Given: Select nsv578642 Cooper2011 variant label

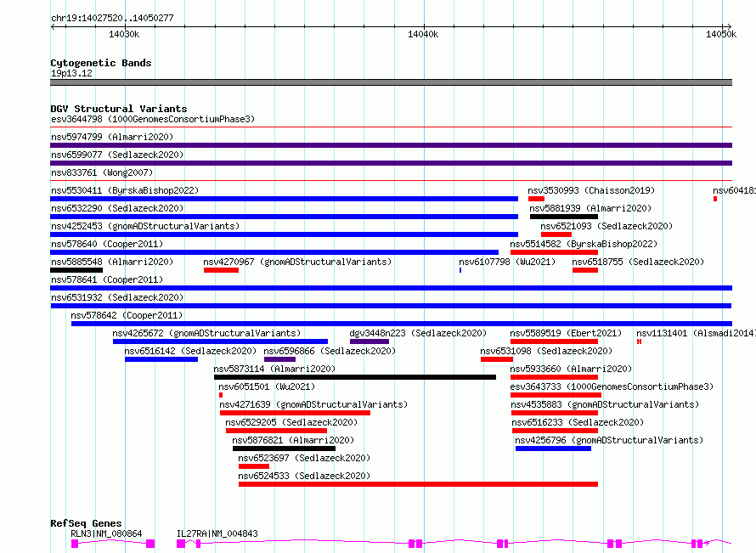Looking at the screenshot, I should pos(127,315).
